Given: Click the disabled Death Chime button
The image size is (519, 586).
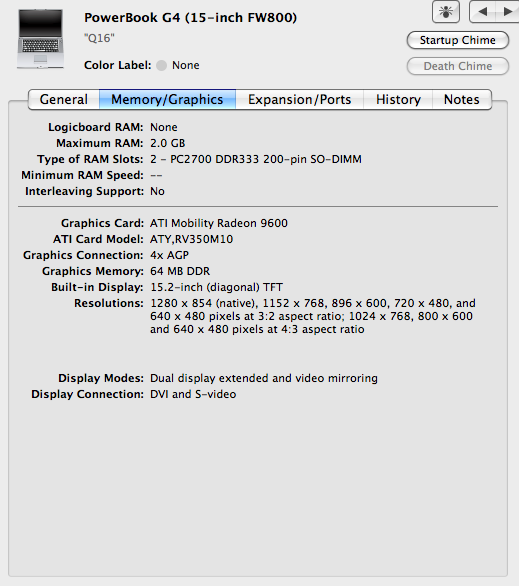Looking at the screenshot, I should point(458,66).
